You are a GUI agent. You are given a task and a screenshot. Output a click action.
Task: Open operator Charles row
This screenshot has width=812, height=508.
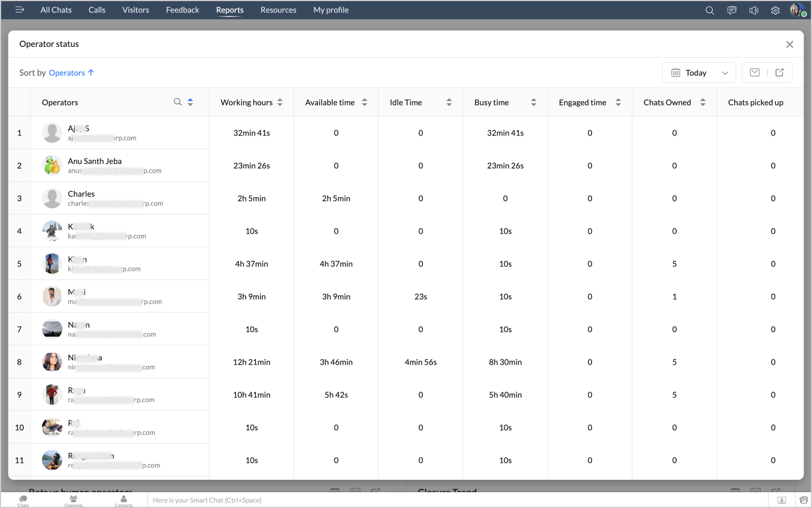(x=81, y=194)
